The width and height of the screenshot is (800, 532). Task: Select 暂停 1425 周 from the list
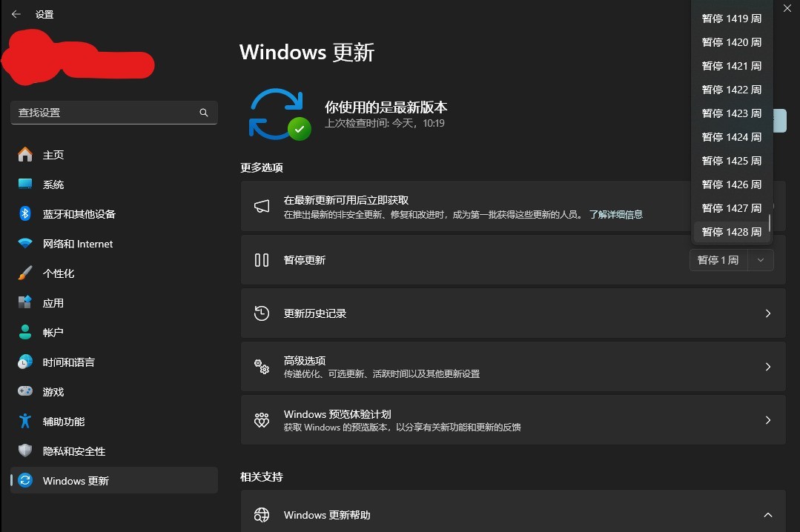tap(731, 161)
